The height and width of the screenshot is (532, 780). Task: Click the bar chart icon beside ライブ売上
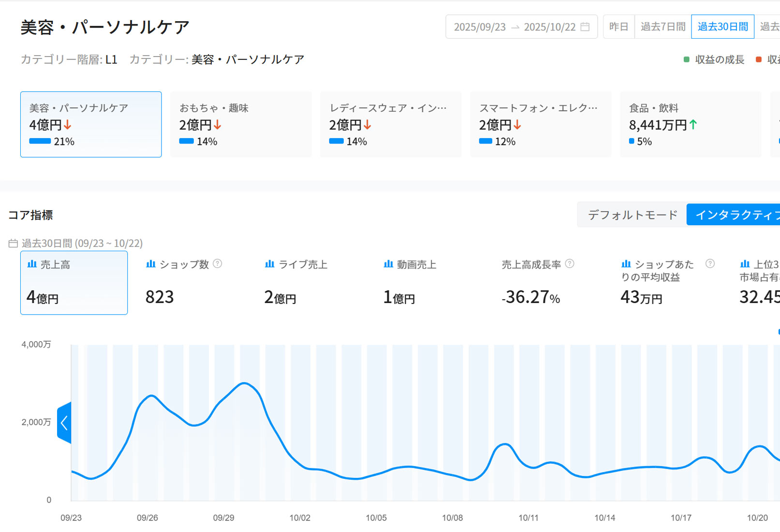point(269,264)
